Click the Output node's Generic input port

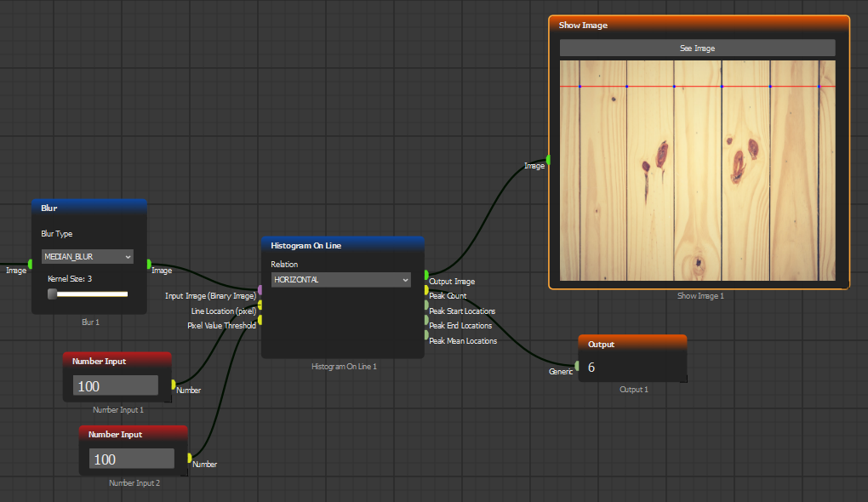[x=577, y=366]
